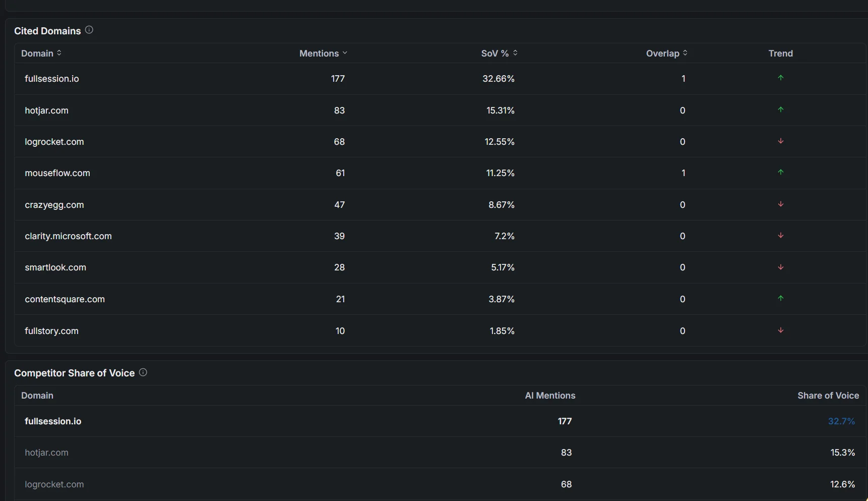Click the red down trend arrow for logrocket.com

(781, 141)
